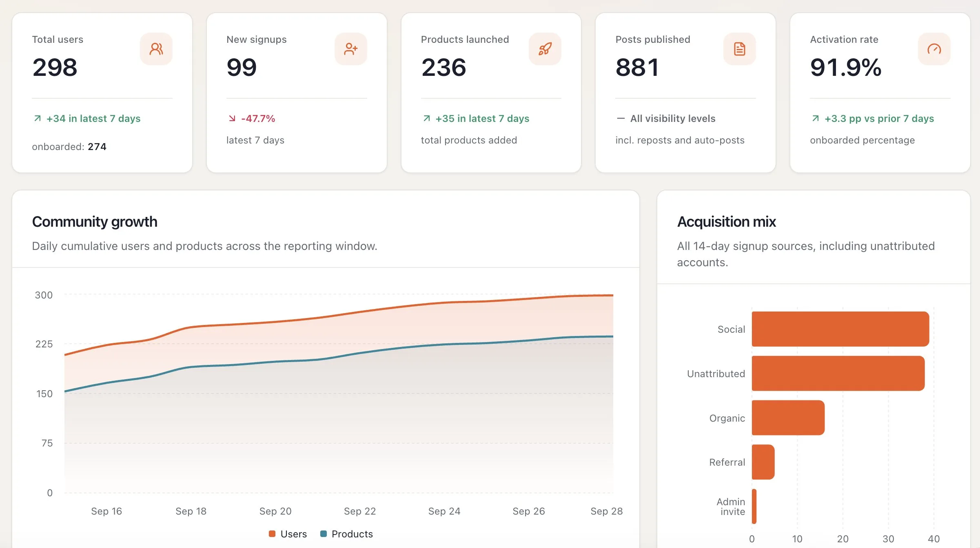Click the Sep 26 axis label
This screenshot has height=548, width=980.
pyautogui.click(x=529, y=511)
